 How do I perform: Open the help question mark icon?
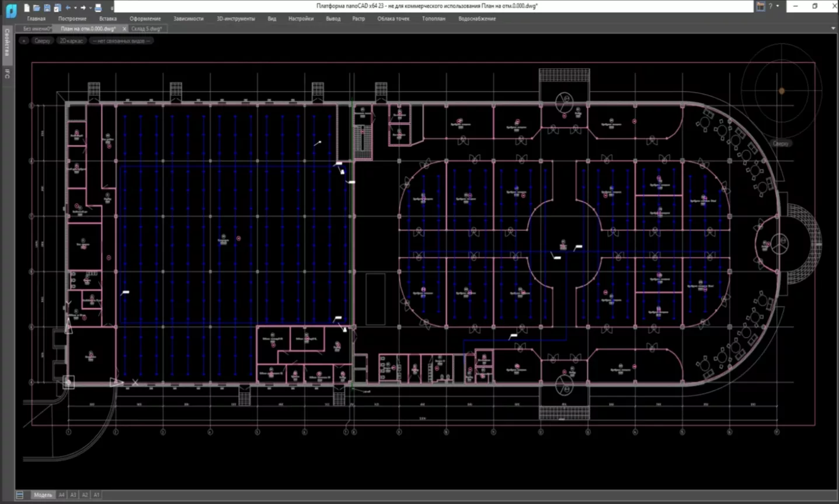(770, 6)
